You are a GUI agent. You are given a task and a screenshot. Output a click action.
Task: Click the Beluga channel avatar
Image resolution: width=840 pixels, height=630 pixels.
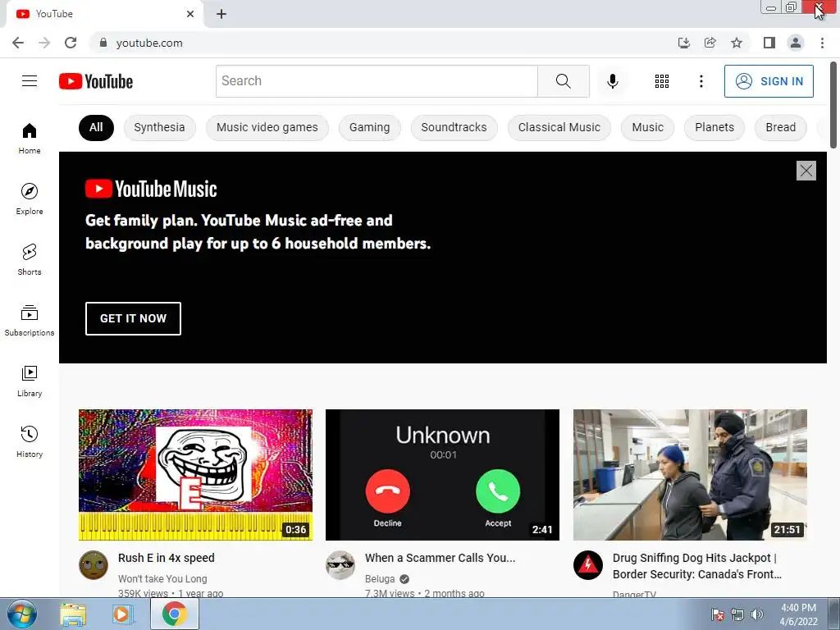tap(340, 565)
